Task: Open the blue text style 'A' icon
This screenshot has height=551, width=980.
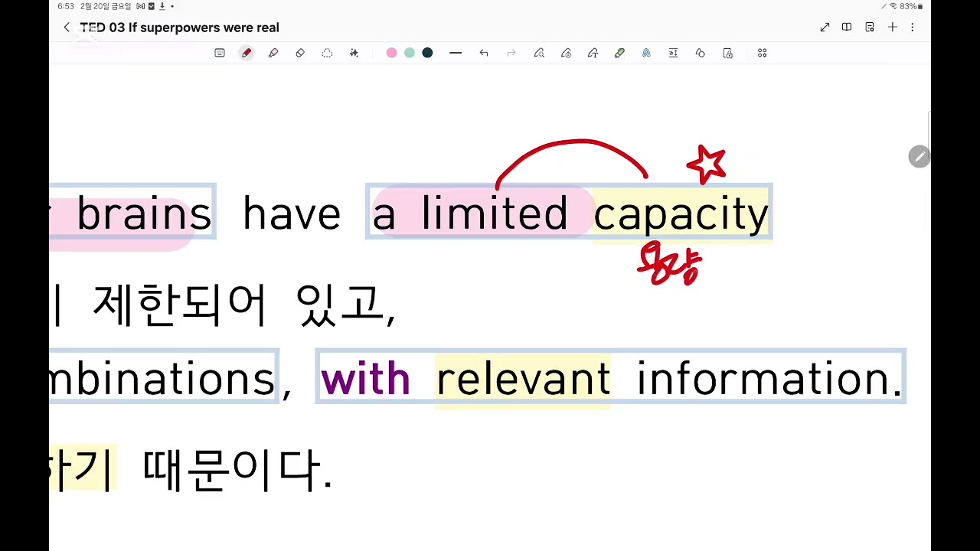Action: pyautogui.click(x=646, y=53)
